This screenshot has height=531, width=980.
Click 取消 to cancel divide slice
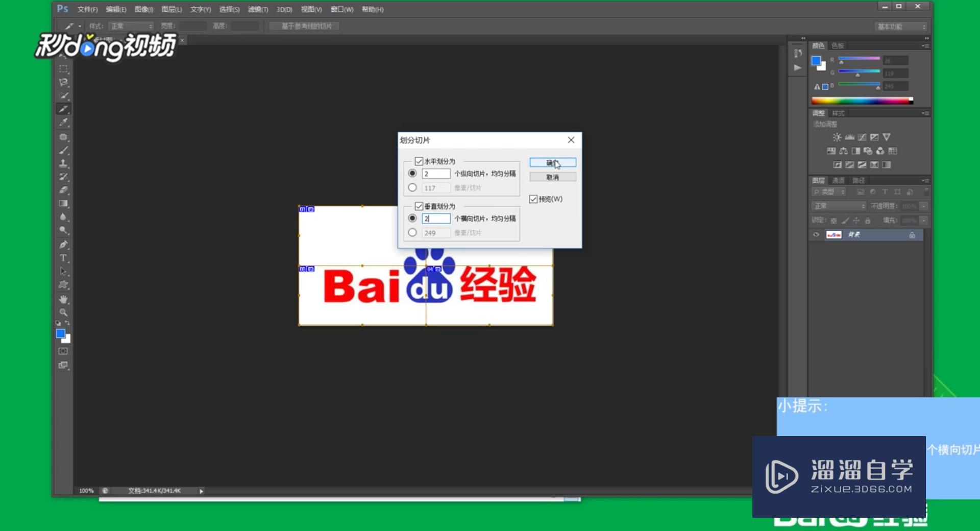[x=553, y=177]
